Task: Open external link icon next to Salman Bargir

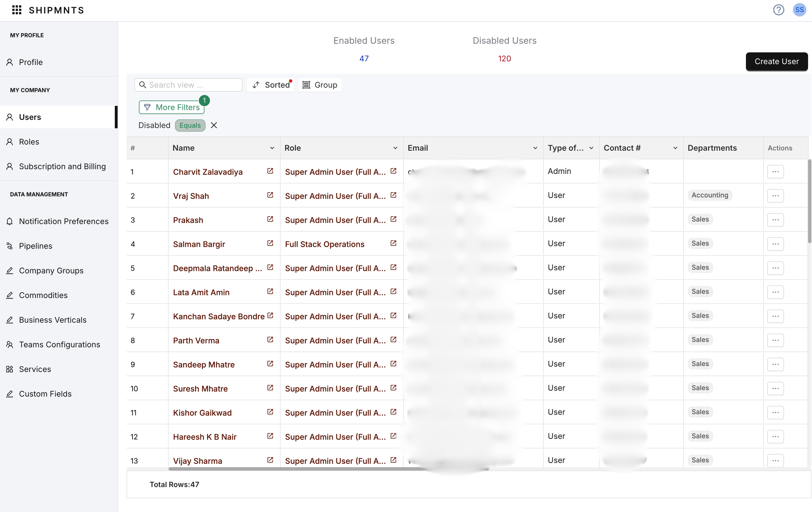Action: coord(270,243)
